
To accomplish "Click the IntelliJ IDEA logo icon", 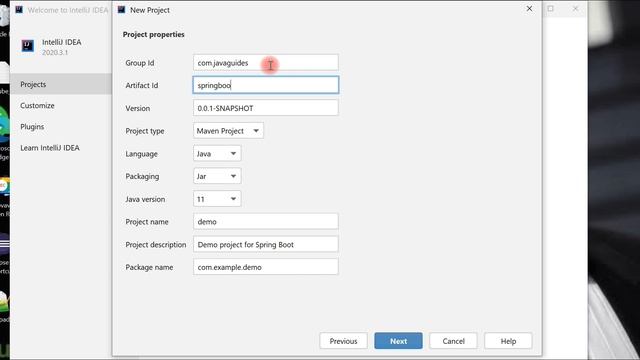I will 28,46.
